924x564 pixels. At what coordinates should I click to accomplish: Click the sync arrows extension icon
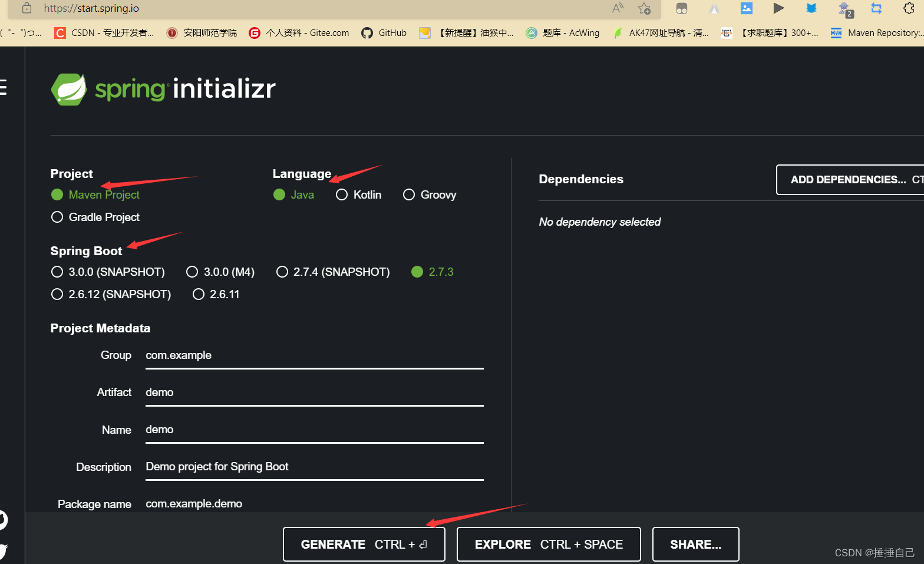876,8
